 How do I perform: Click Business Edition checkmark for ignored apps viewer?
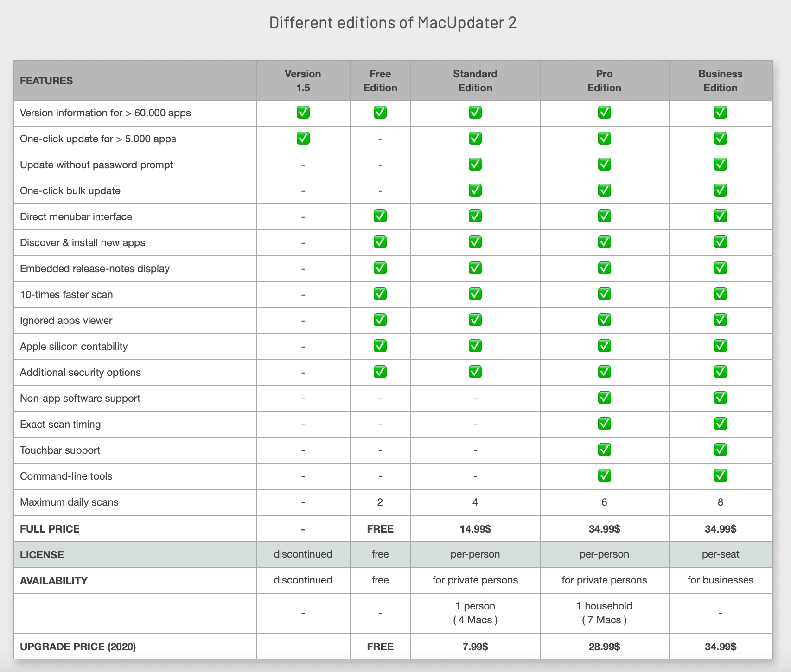721,320
